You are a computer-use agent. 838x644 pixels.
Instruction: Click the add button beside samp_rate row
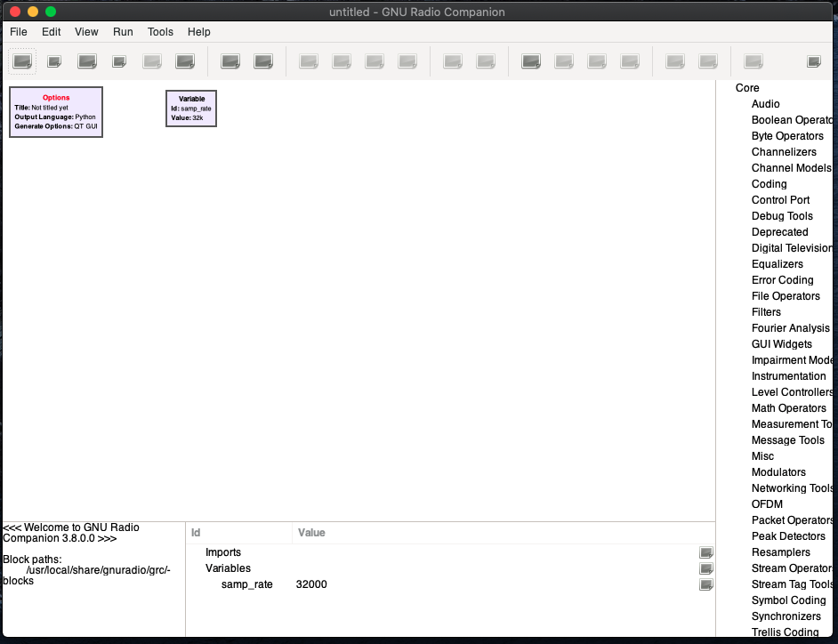click(706, 584)
